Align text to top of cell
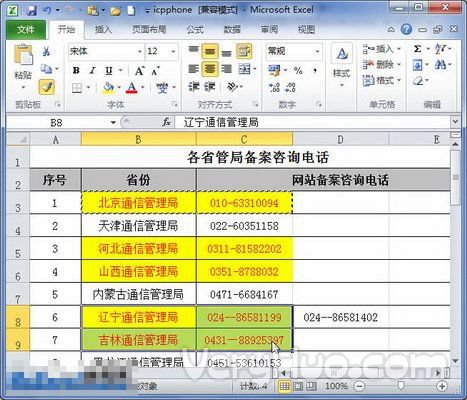Image resolution: width=467 pixels, height=400 pixels. [193, 50]
